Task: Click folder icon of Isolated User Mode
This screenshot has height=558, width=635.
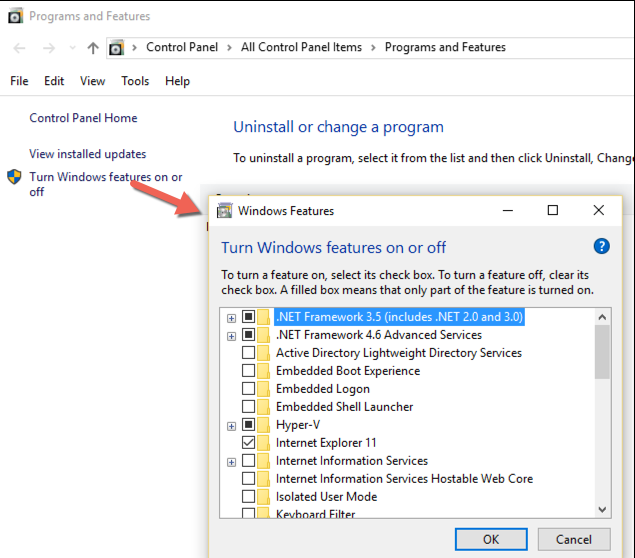Action: tap(264, 496)
